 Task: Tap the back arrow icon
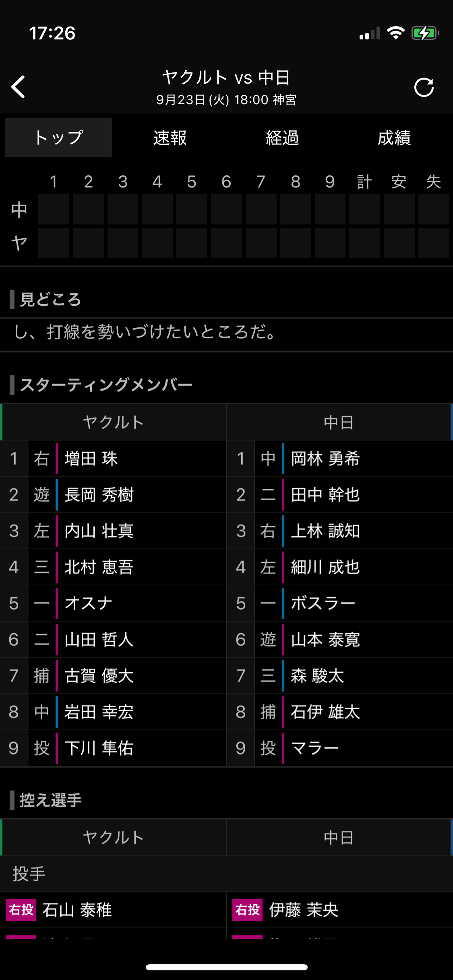19,87
